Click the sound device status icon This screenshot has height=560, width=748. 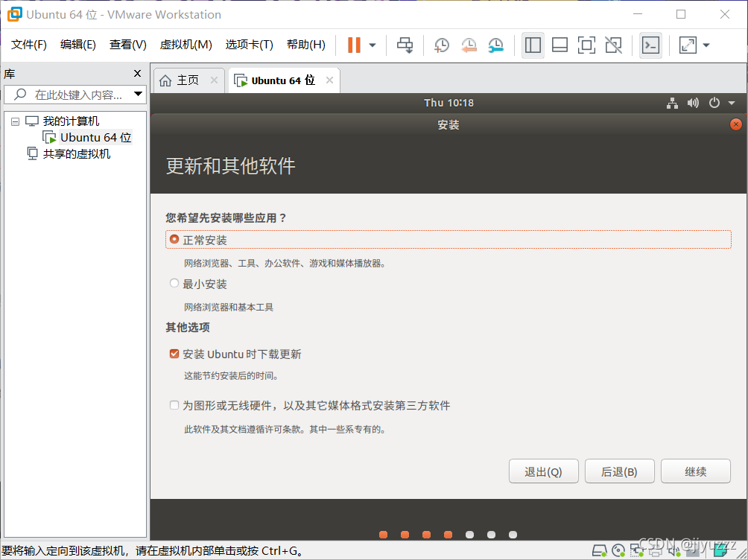(673, 551)
